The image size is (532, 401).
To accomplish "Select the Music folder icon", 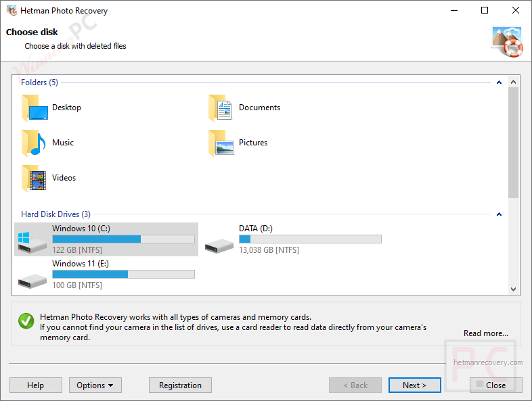I will (34, 143).
